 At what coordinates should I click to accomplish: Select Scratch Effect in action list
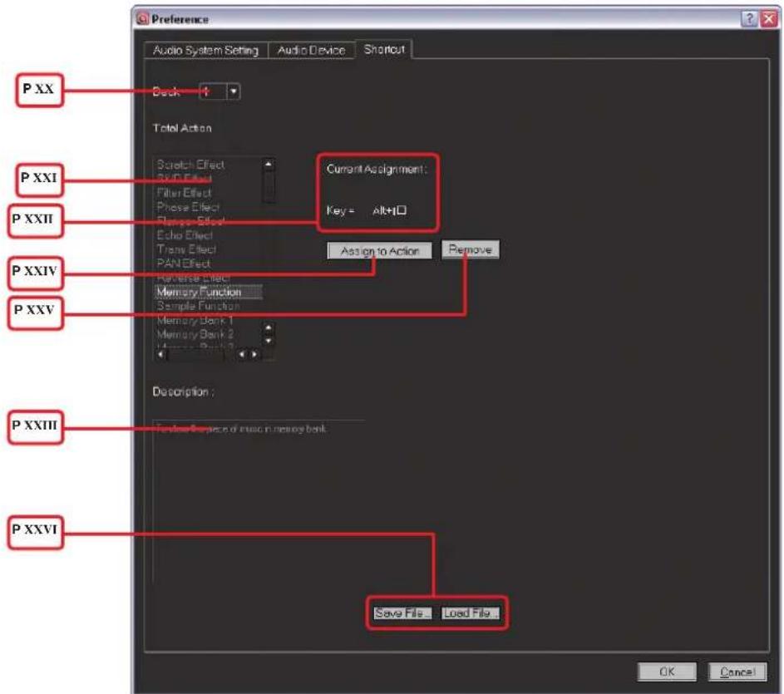190,165
